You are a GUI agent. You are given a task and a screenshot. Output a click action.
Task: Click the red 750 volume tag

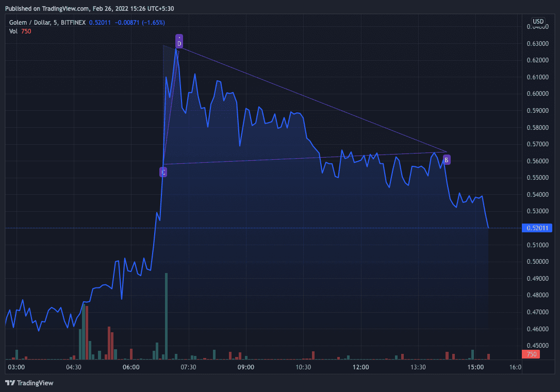pyautogui.click(x=531, y=354)
